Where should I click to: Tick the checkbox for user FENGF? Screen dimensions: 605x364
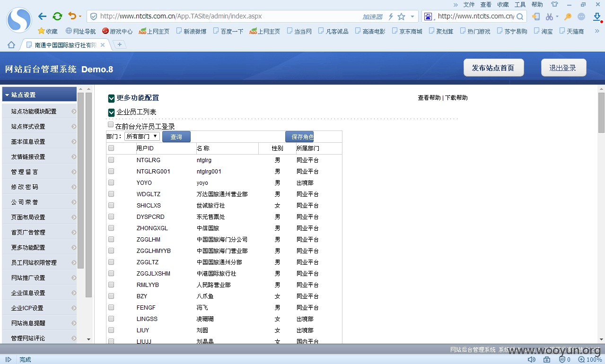click(111, 307)
